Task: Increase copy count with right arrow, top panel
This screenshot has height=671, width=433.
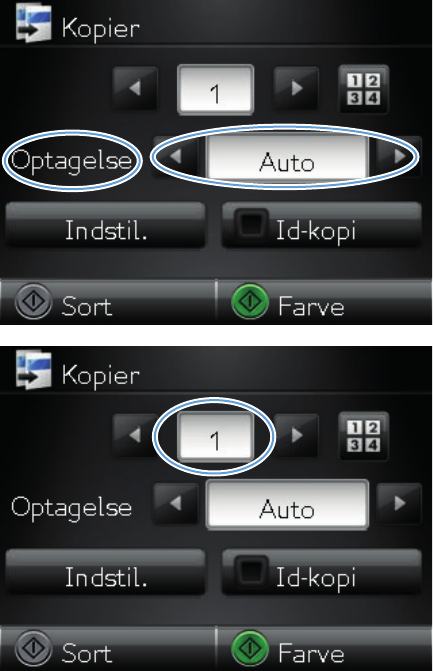Action: pyautogui.click(x=296, y=89)
